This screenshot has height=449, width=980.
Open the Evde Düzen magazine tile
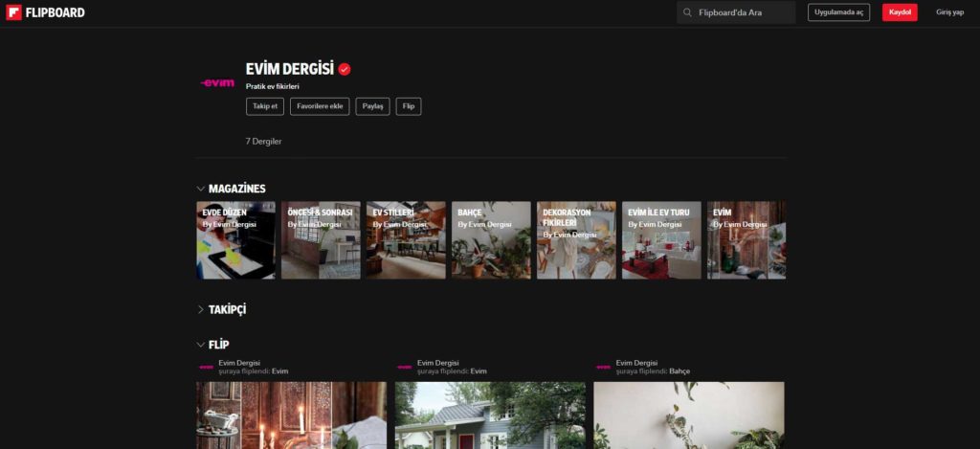point(235,240)
